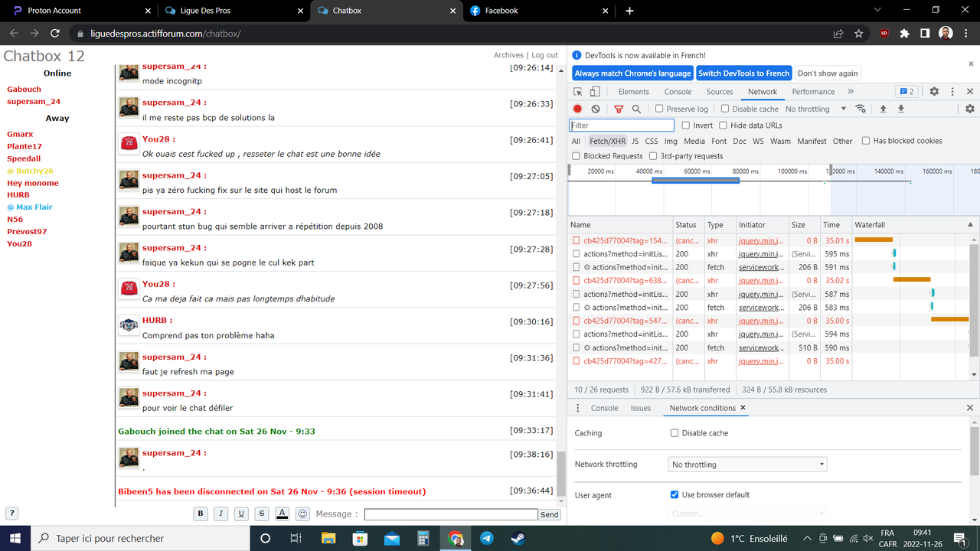Screen dimensions: 980x551
Task: Uncheck Use browser default user agent
Action: (x=675, y=494)
